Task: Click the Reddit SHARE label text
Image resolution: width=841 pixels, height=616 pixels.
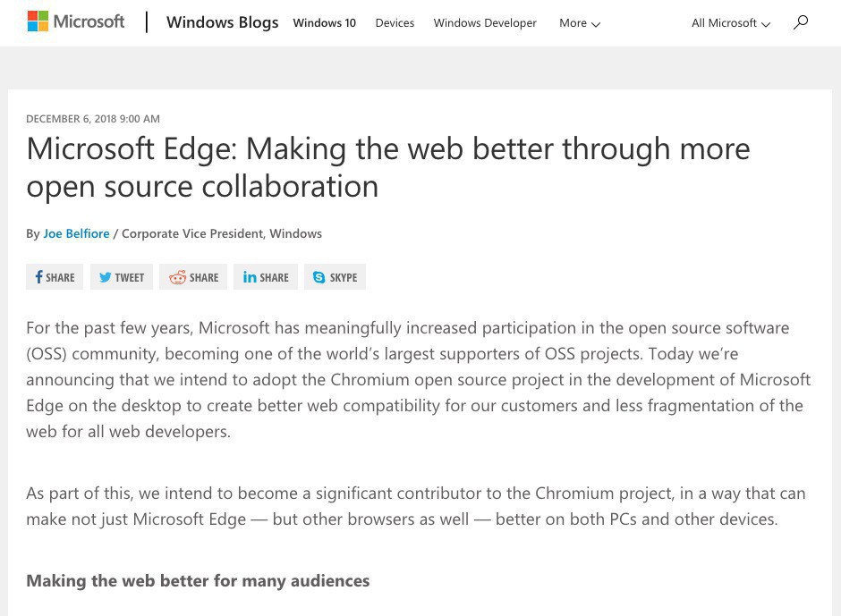Action: 204,278
